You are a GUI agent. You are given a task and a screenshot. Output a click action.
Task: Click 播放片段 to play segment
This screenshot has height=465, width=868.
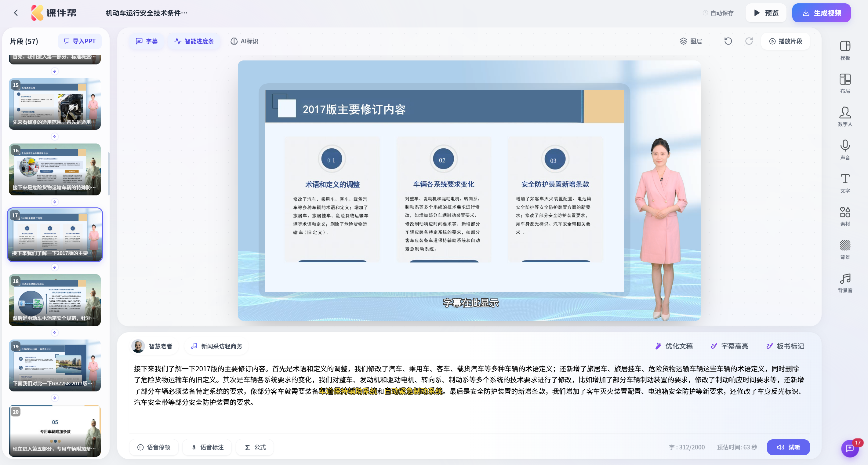pos(785,41)
